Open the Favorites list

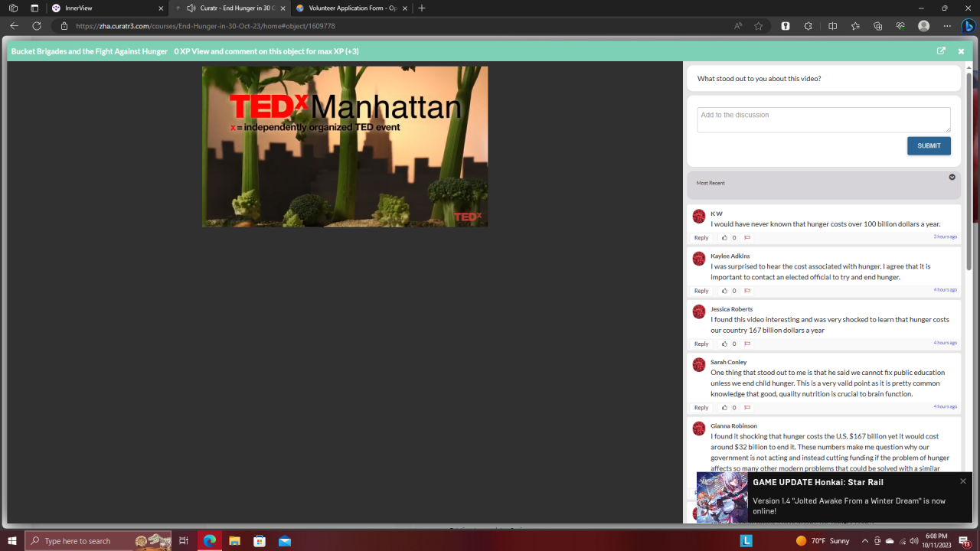855,26
